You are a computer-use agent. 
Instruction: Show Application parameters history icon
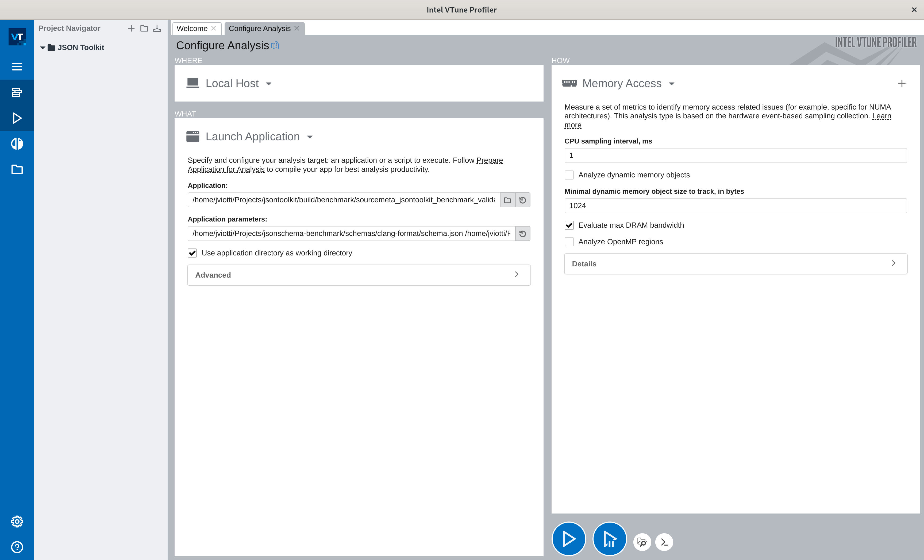(523, 234)
